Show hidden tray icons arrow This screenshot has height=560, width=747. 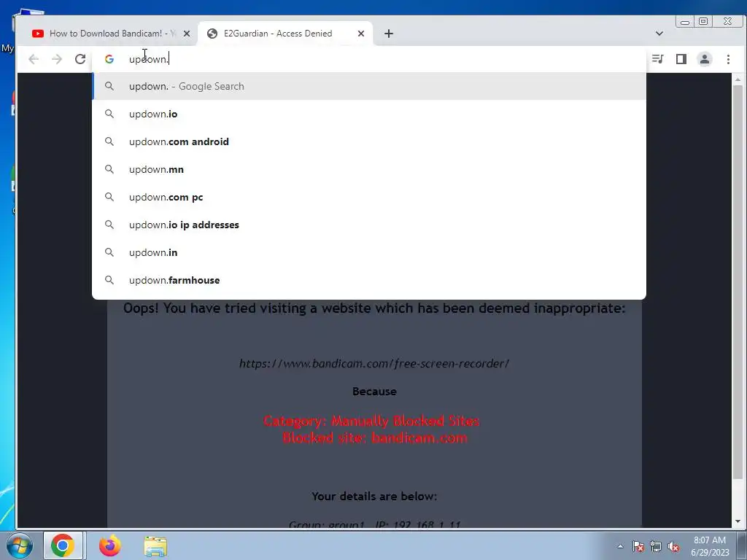[620, 546]
